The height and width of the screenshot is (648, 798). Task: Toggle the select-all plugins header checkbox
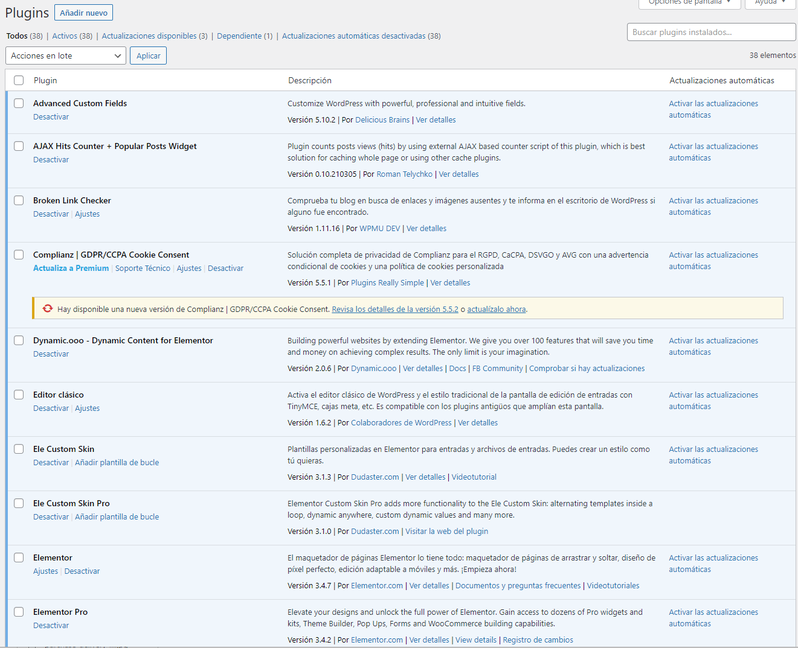pos(19,80)
